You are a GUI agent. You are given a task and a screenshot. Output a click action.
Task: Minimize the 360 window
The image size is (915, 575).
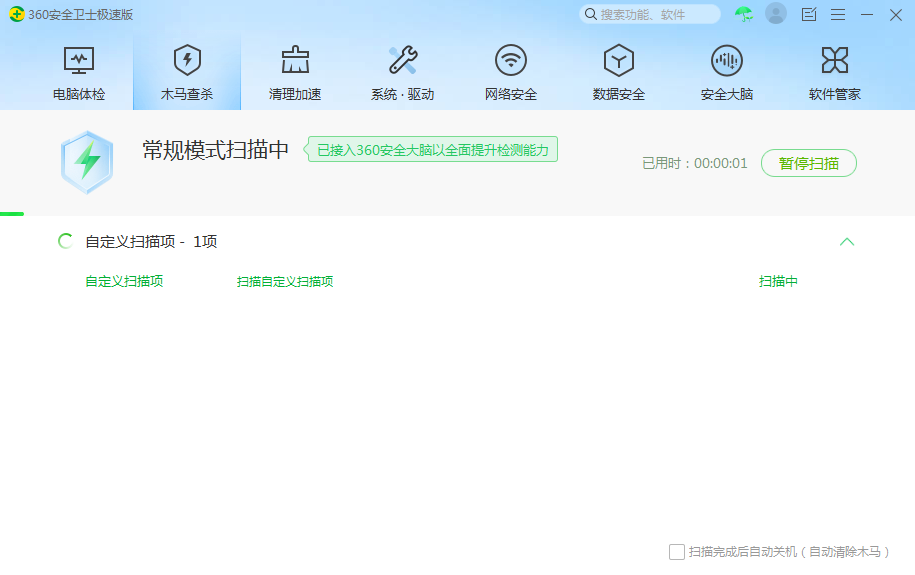pyautogui.click(x=867, y=15)
